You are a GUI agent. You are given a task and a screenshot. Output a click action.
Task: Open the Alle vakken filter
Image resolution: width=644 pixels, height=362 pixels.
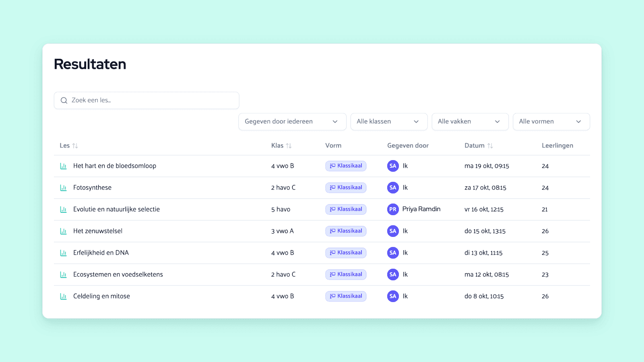point(470,121)
